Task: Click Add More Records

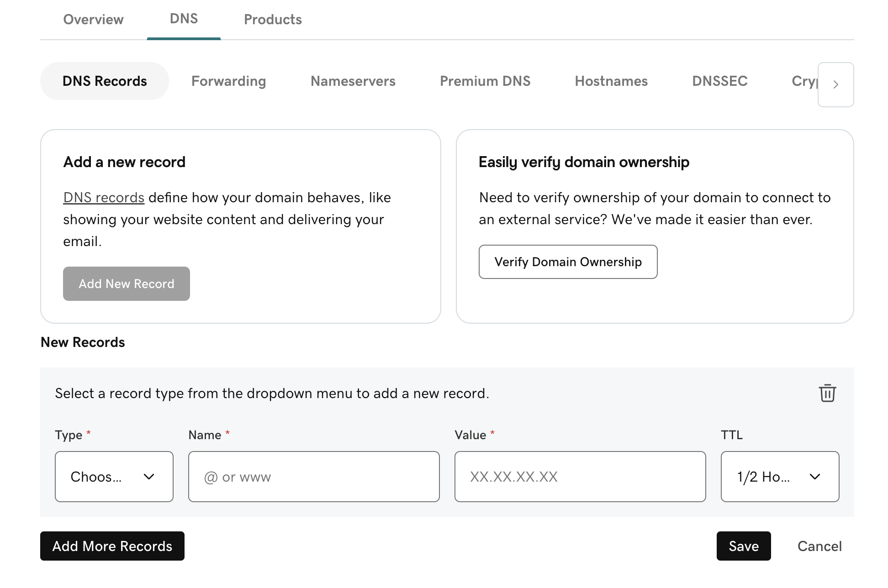Action: pyautogui.click(x=112, y=546)
